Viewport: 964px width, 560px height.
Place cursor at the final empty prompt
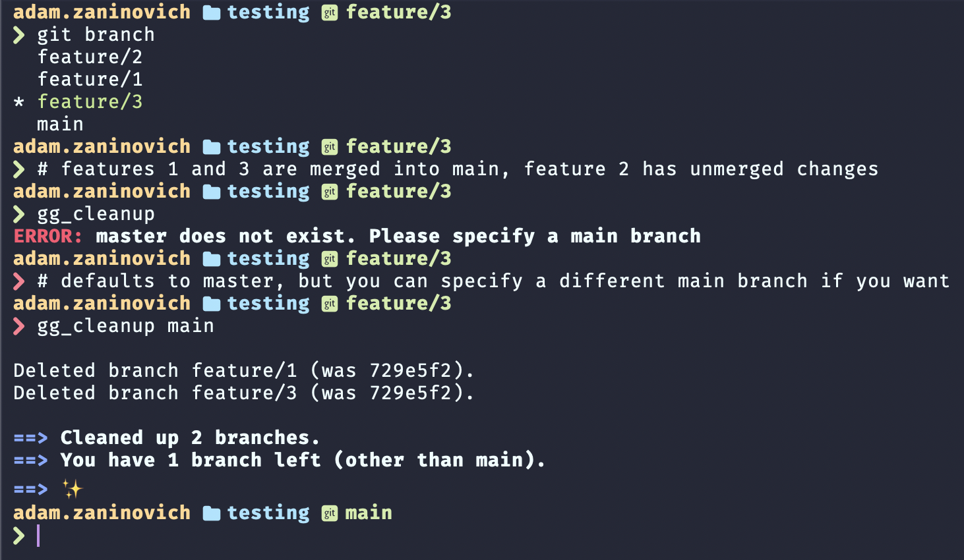point(38,536)
